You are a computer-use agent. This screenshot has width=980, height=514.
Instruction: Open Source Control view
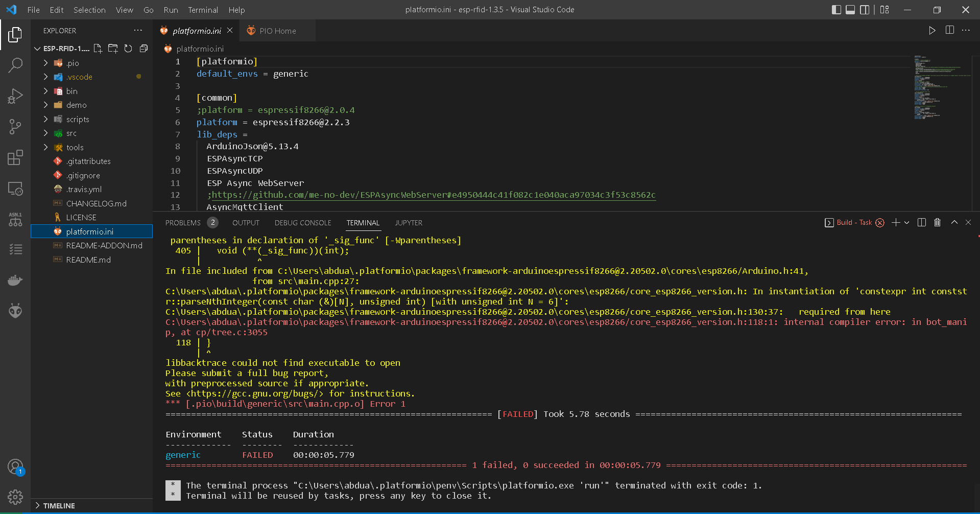(15, 126)
